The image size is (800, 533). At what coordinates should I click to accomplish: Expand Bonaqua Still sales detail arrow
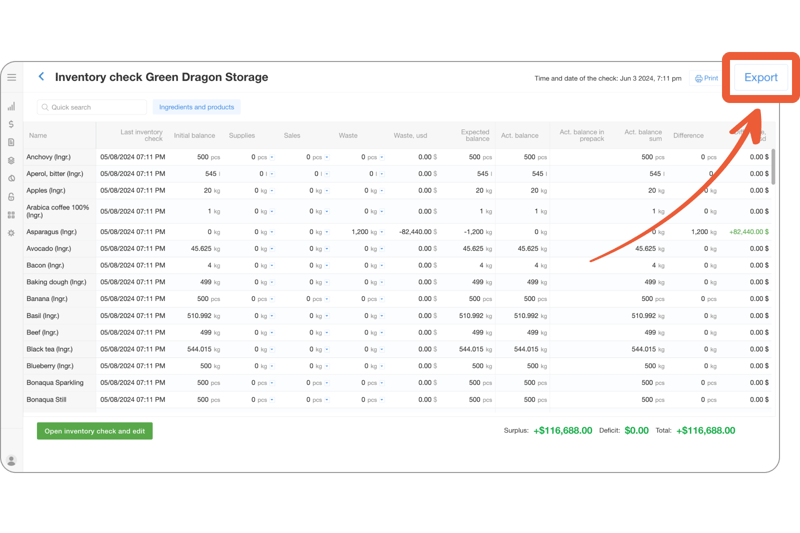click(327, 400)
